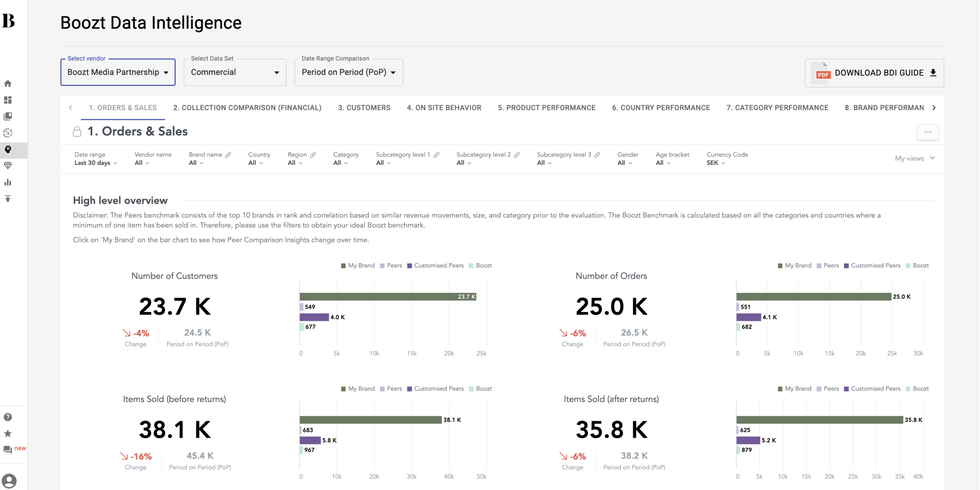
Task: Click the home icon in sidebar
Action: pyautogui.click(x=8, y=83)
